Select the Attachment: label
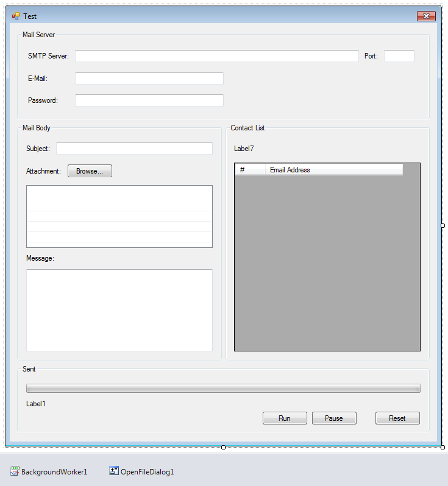 coord(43,171)
